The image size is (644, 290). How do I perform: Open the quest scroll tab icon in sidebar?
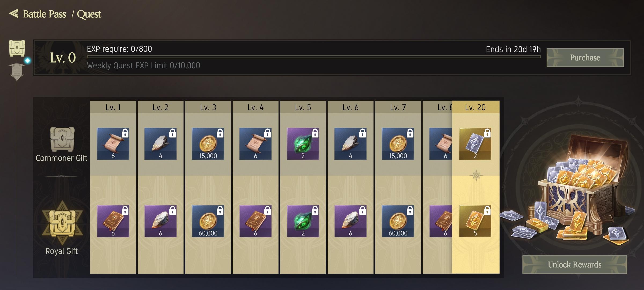[x=17, y=72]
